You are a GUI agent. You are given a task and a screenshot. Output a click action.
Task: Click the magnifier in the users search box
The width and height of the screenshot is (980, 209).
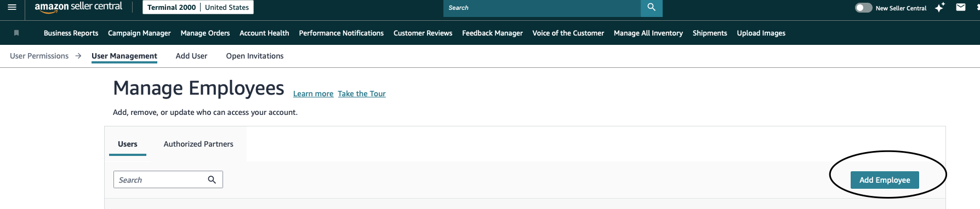(212, 179)
